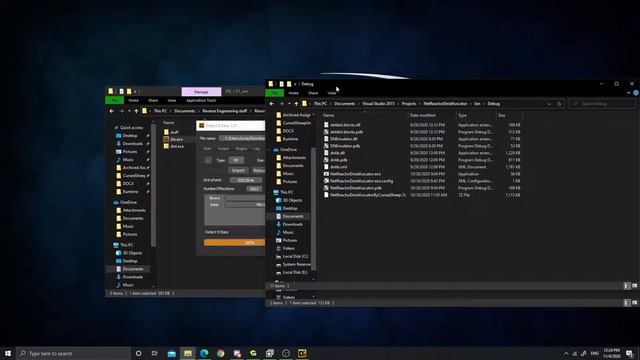Go forward in the Debug explorer window
This screenshot has width=640, height=360.
pos(281,104)
